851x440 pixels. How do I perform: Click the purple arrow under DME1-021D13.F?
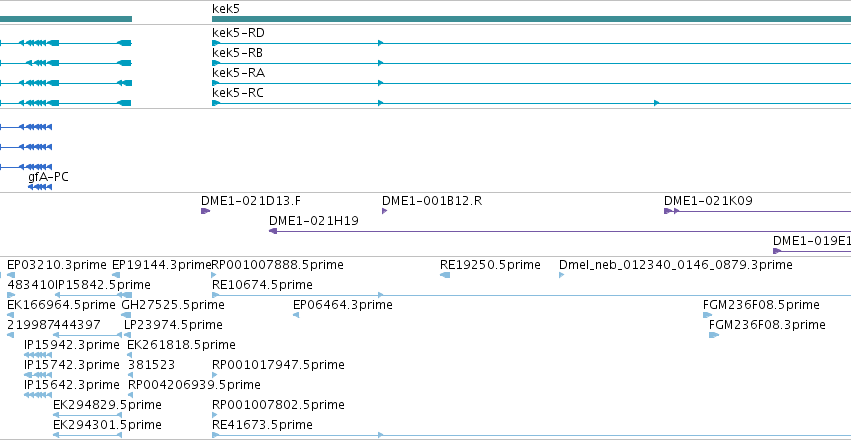click(x=205, y=211)
